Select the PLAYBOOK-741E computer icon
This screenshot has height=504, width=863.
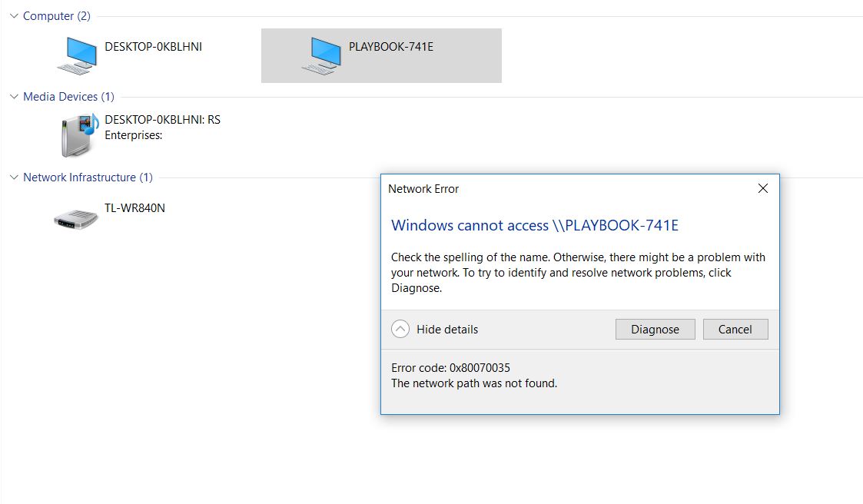point(321,55)
